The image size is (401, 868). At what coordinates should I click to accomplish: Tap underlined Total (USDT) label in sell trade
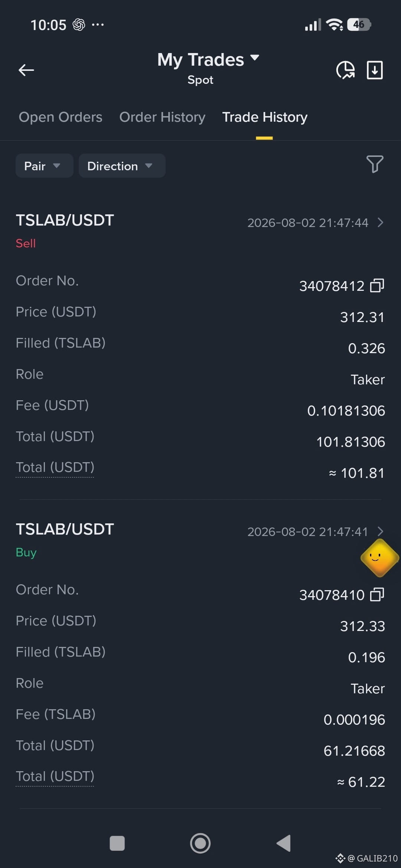point(55,467)
